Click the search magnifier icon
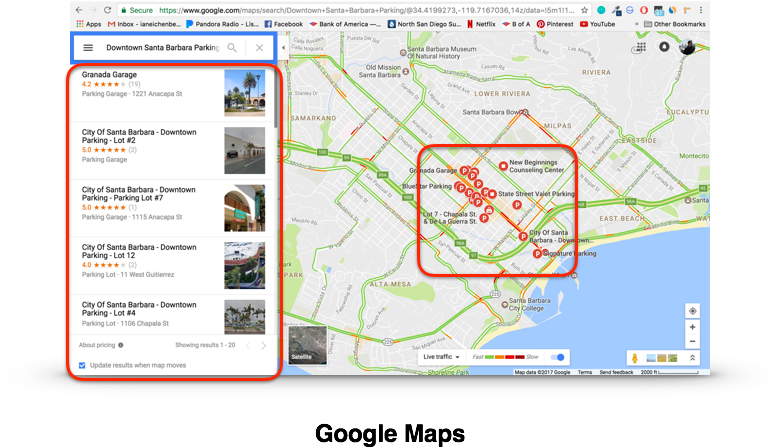Viewport: 778px width, 448px height. pyautogui.click(x=232, y=48)
